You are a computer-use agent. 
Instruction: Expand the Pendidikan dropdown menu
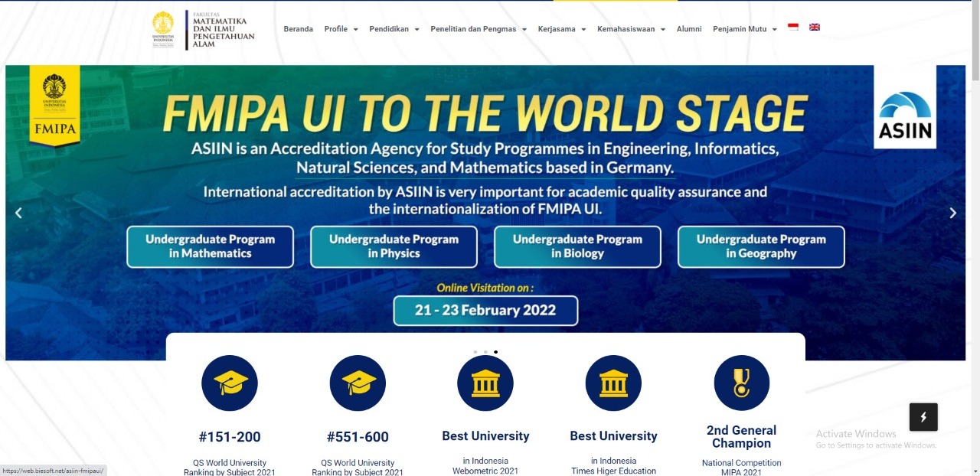[x=394, y=29]
